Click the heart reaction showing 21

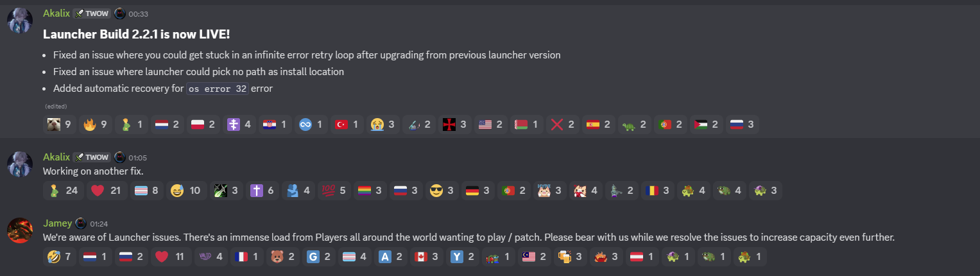[107, 190]
